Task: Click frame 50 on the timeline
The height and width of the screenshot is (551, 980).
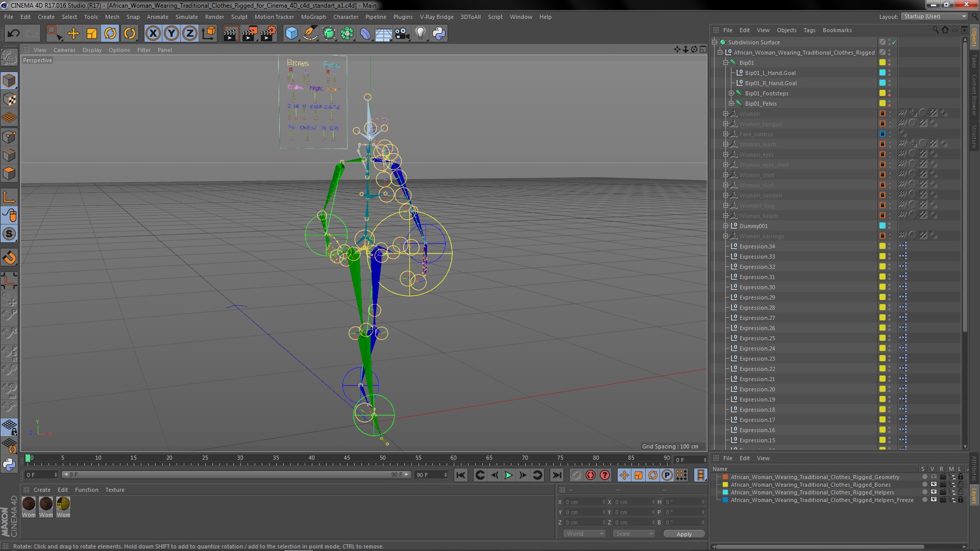Action: click(382, 458)
